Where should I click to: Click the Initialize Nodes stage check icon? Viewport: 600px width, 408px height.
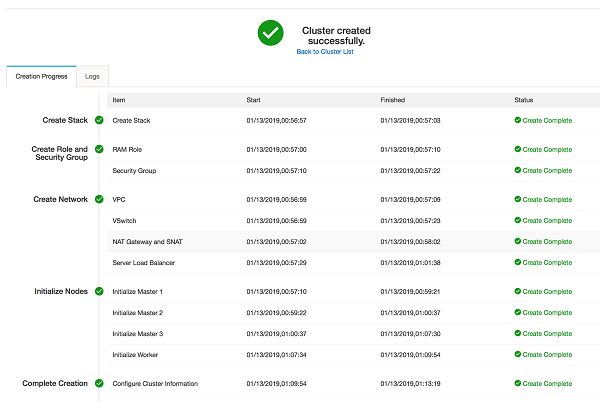tap(99, 291)
